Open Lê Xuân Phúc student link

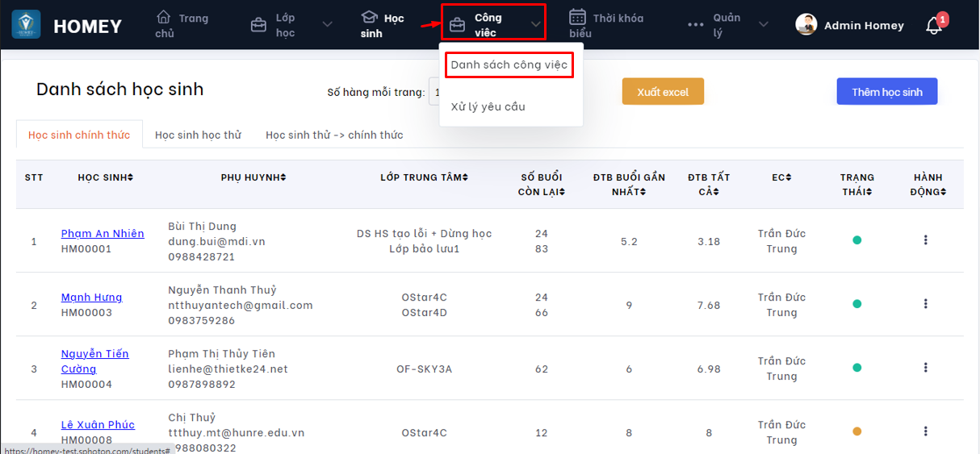pos(98,425)
